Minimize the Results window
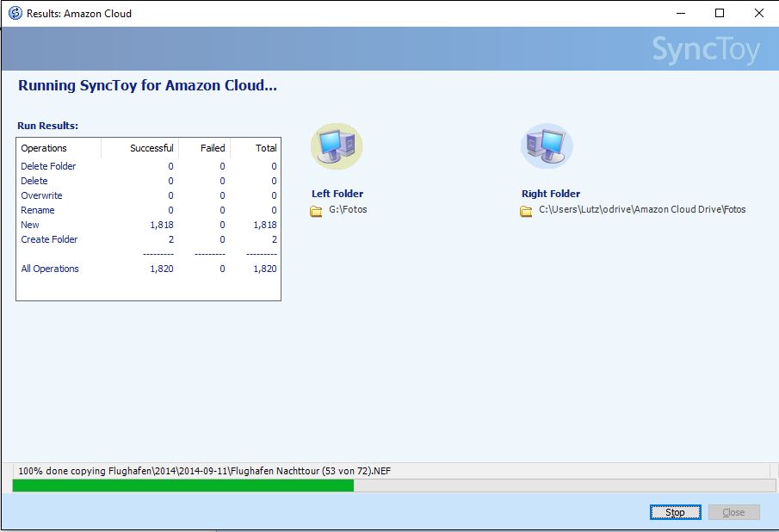The width and height of the screenshot is (779, 532). [x=681, y=14]
